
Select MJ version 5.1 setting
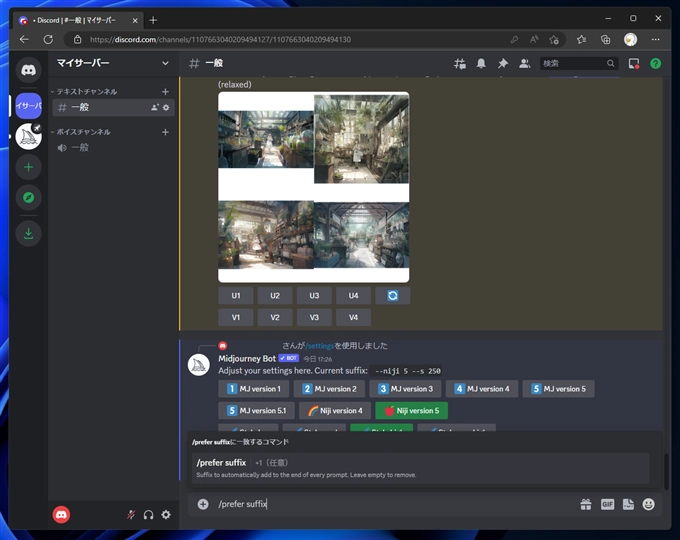(x=256, y=411)
